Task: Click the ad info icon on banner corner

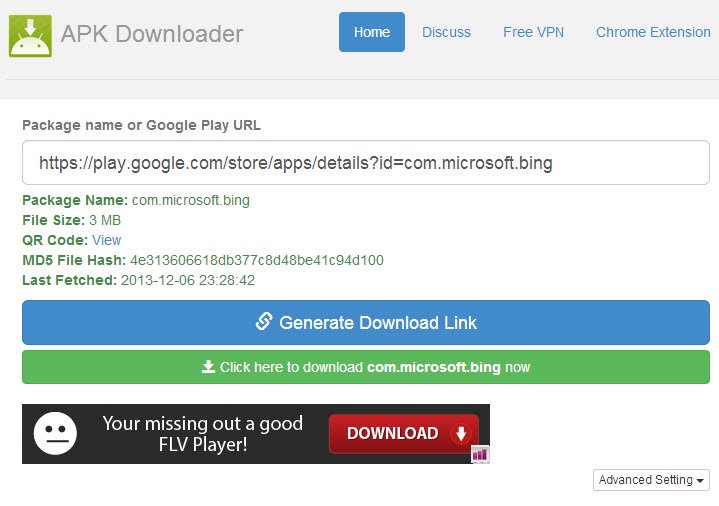Action: [x=480, y=455]
